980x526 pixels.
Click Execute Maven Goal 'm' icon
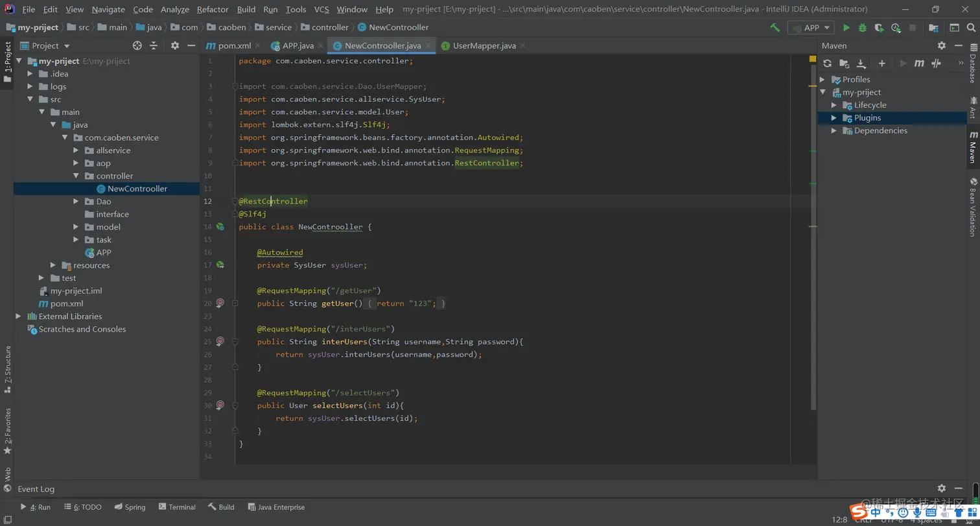[919, 64]
